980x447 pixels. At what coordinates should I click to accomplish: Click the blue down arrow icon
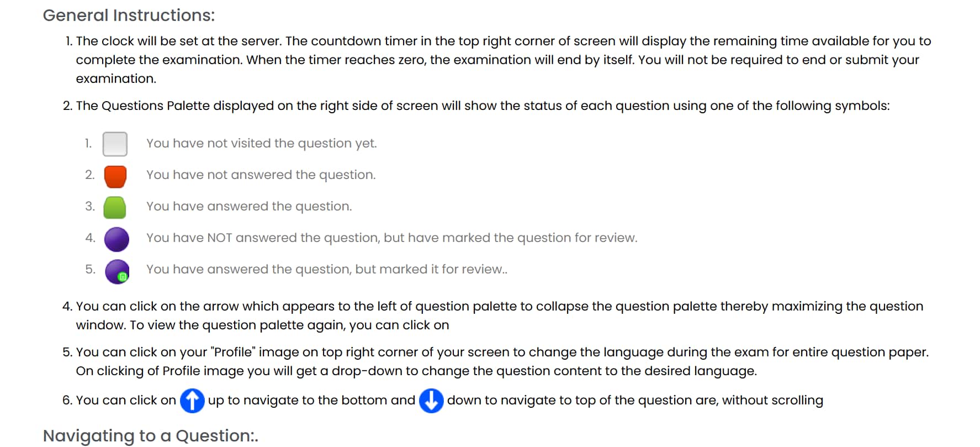click(431, 401)
